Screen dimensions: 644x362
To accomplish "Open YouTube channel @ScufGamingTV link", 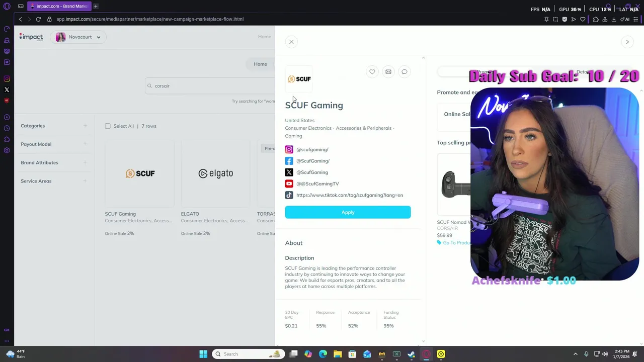I will pyautogui.click(x=317, y=184).
